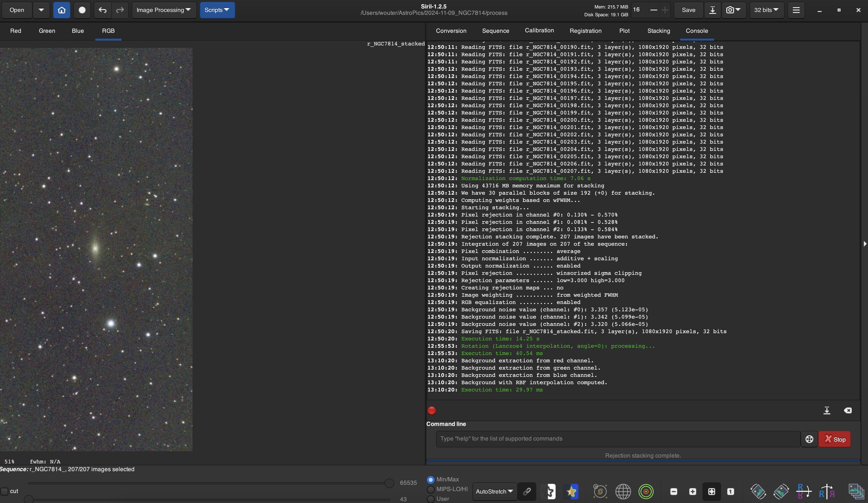Click the green photometry target icon
Image resolution: width=868 pixels, height=503 pixels.
pos(646,491)
